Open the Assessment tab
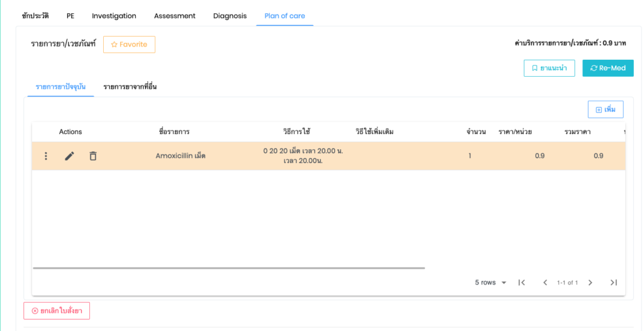Screen dimensions: 644x331 pyautogui.click(x=174, y=16)
